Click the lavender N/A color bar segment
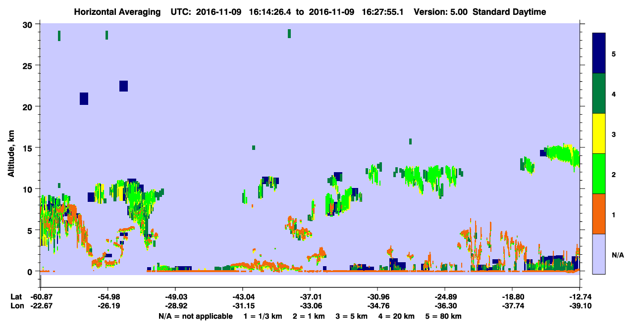644x330 pixels. click(x=599, y=254)
